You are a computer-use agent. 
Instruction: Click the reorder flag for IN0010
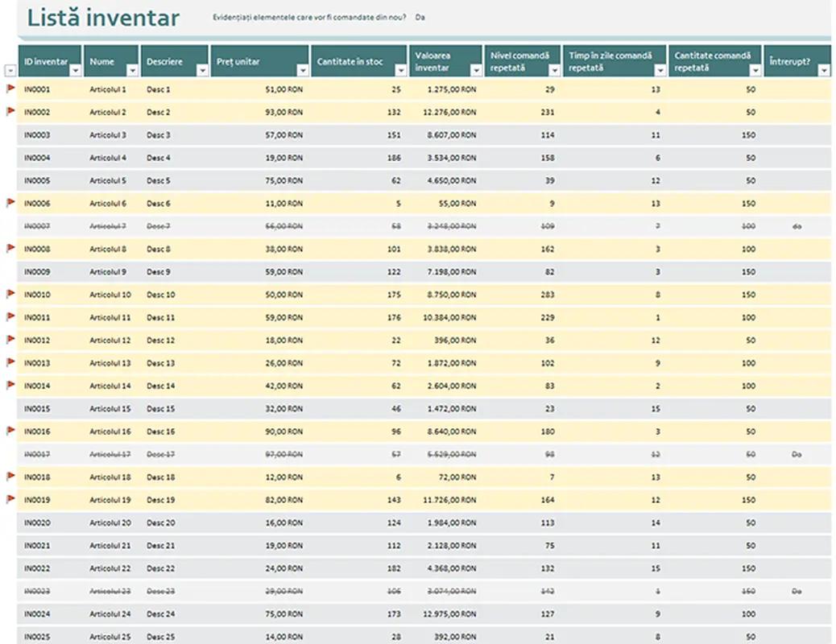(11, 294)
